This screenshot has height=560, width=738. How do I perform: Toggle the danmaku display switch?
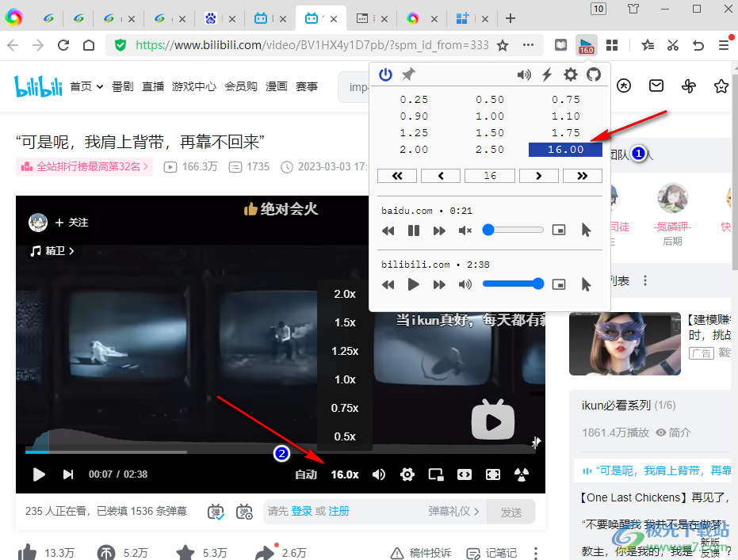216,512
